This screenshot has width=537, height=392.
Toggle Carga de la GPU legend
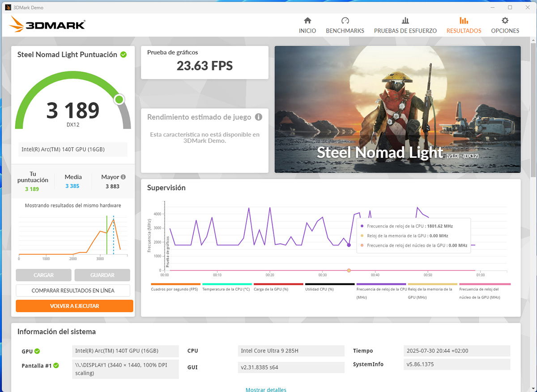click(278, 287)
